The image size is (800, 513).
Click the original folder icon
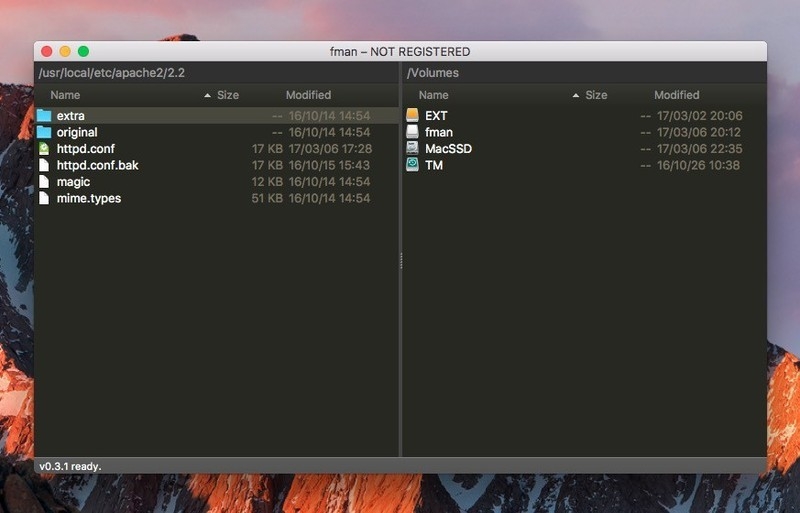[44, 132]
